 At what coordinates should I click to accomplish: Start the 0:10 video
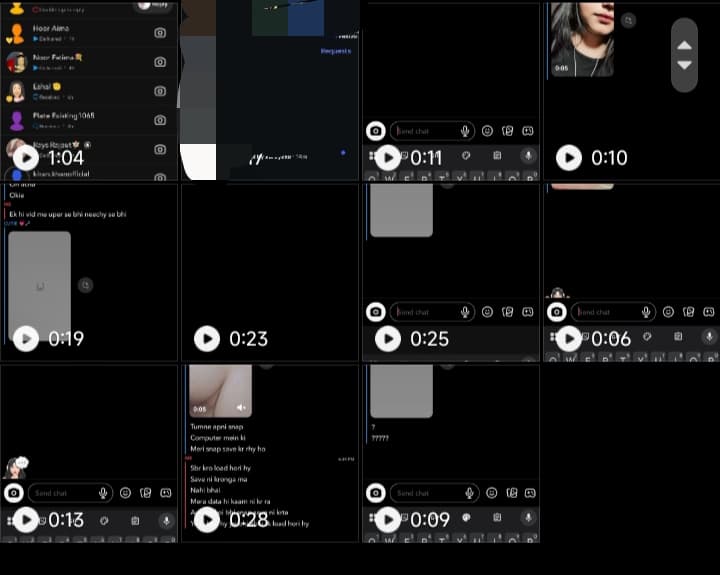click(569, 158)
